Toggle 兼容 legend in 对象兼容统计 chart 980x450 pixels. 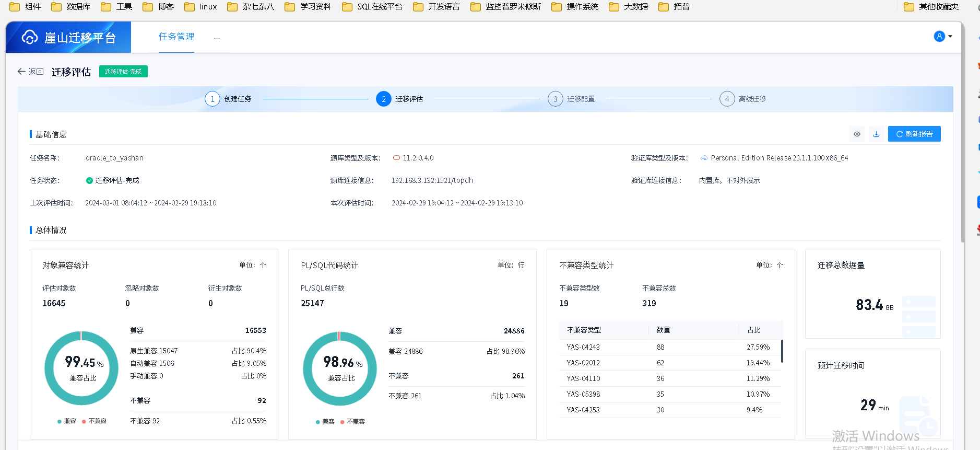[67, 421]
